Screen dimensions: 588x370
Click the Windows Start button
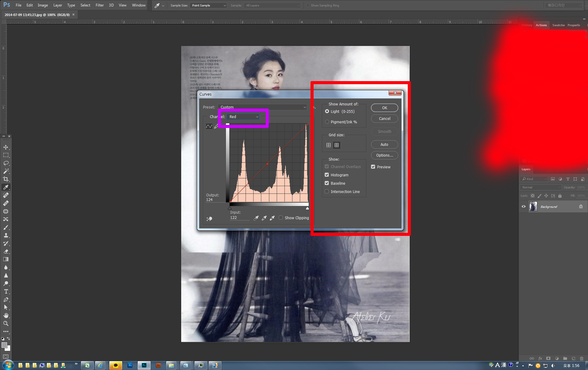pos(8,365)
